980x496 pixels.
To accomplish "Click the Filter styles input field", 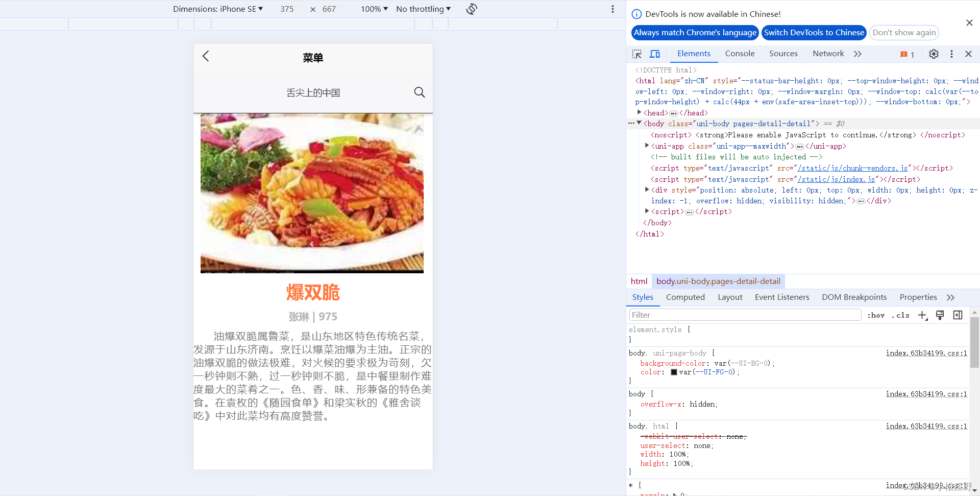I will pos(745,315).
